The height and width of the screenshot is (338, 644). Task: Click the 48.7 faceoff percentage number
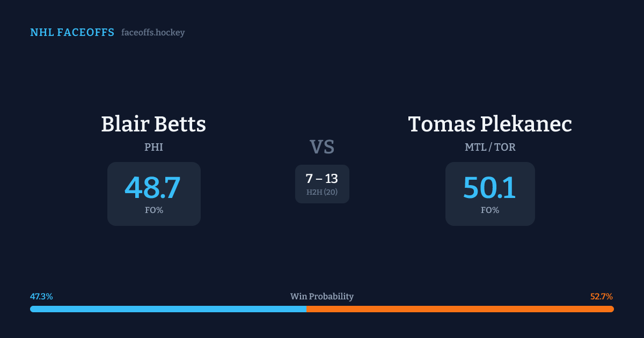(153, 188)
